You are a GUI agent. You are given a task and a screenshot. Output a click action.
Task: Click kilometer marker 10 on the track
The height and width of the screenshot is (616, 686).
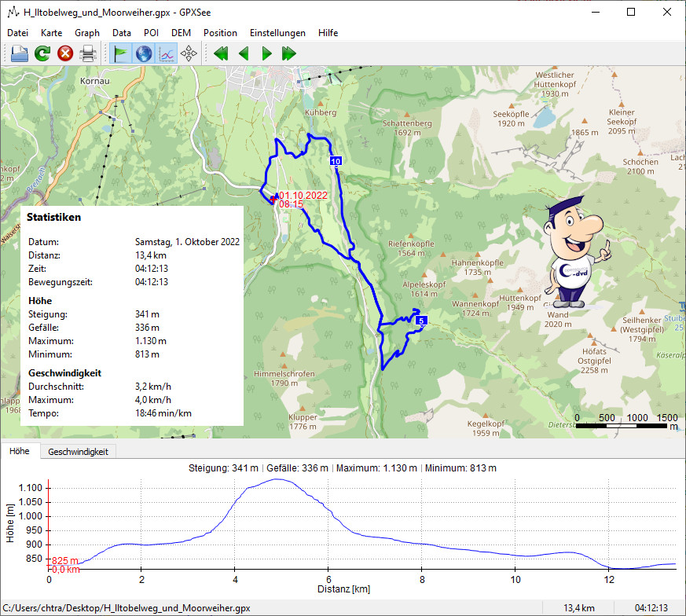click(336, 161)
